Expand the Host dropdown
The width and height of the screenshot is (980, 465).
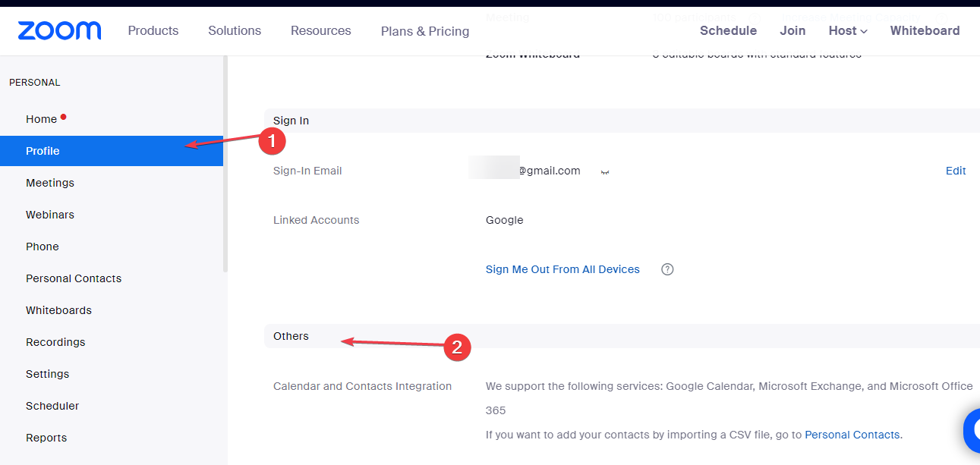pyautogui.click(x=848, y=30)
